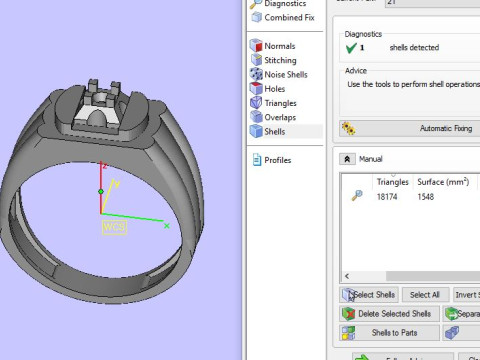Click the Noise Shells icon

pyautogui.click(x=256, y=74)
